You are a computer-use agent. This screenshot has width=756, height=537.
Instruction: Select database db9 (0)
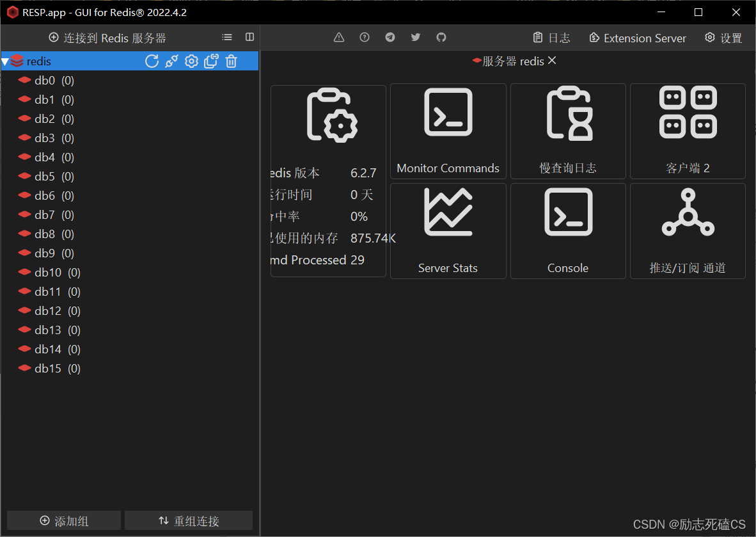pos(46,253)
